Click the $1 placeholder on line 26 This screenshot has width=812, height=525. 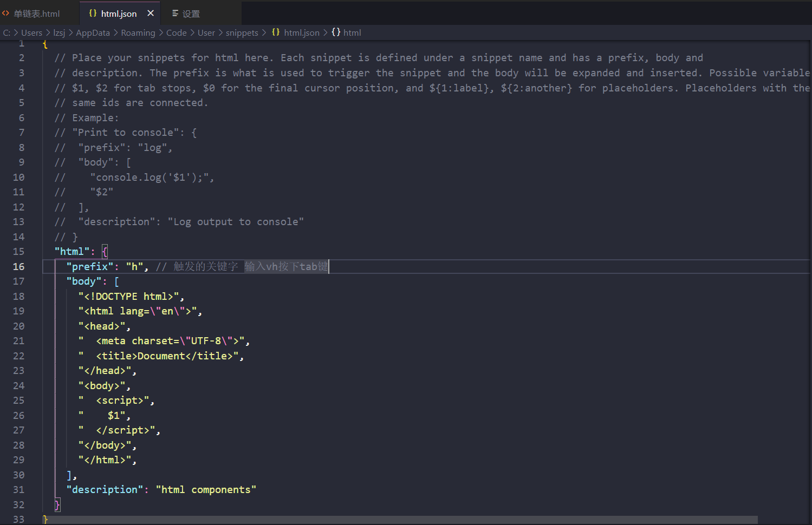113,415
